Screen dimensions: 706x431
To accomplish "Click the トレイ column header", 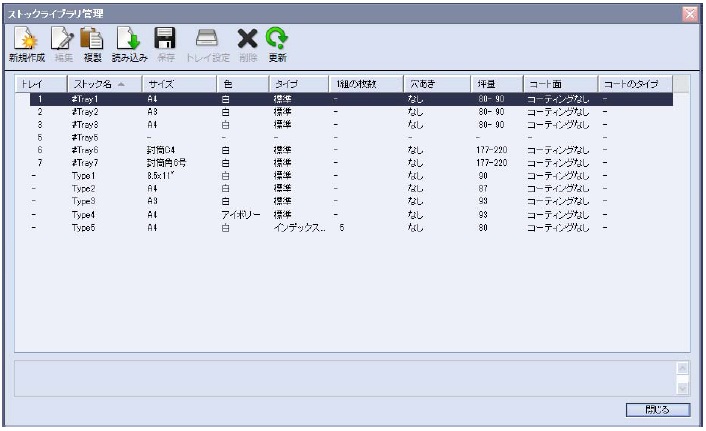I will tap(40, 83).
